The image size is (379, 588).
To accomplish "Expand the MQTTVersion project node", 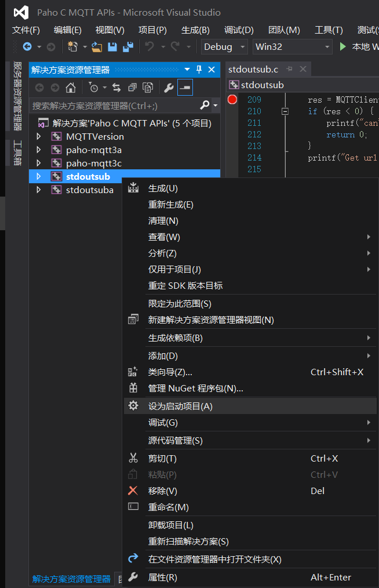I will point(39,136).
